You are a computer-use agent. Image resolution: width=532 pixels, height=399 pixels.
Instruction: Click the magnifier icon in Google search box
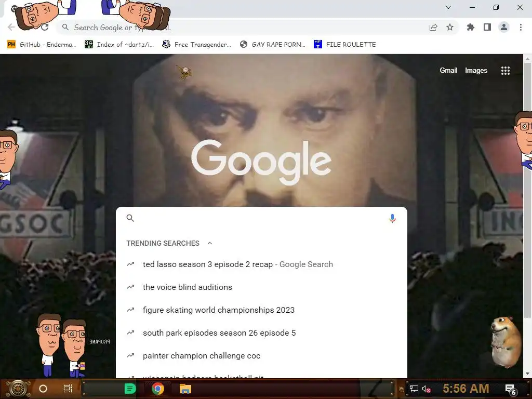tap(130, 218)
